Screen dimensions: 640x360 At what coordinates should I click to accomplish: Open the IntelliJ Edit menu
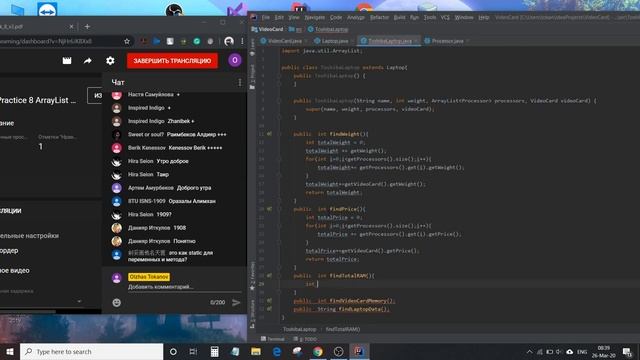coord(279,18)
